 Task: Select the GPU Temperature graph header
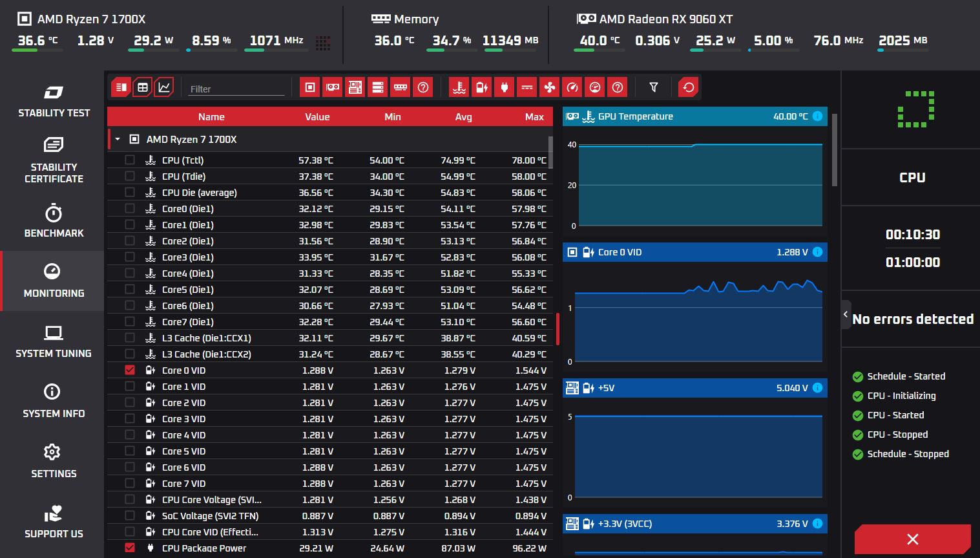[x=694, y=116]
